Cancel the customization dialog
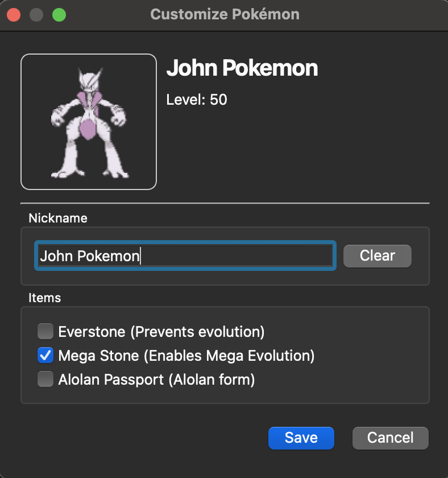 click(390, 438)
